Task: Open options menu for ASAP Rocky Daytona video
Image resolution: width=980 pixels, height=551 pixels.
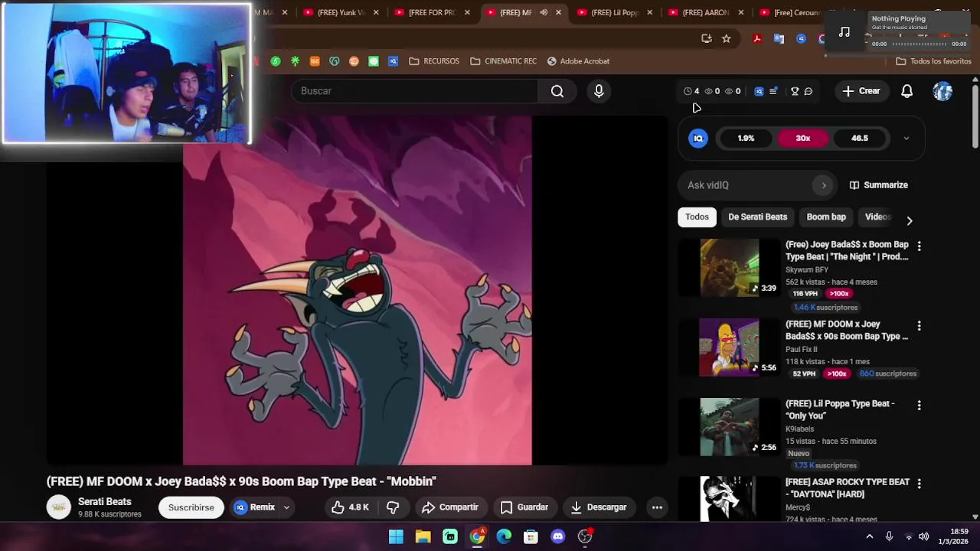Action: tap(919, 484)
